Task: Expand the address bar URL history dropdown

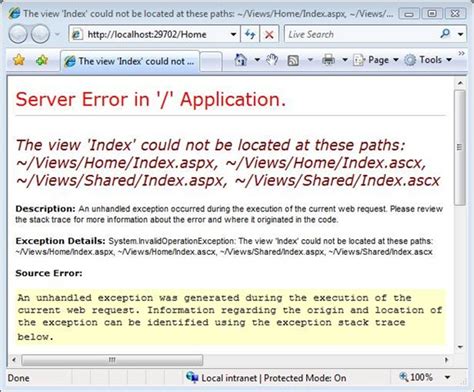Action: pos(233,34)
